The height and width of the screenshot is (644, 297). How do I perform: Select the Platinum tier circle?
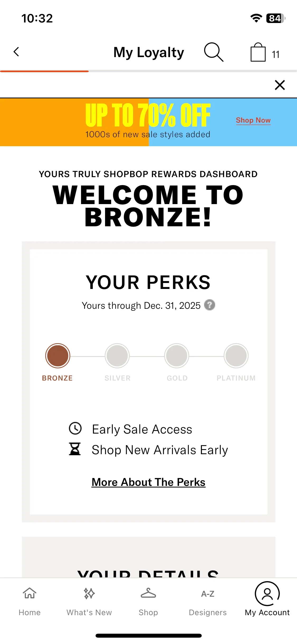coord(236,356)
